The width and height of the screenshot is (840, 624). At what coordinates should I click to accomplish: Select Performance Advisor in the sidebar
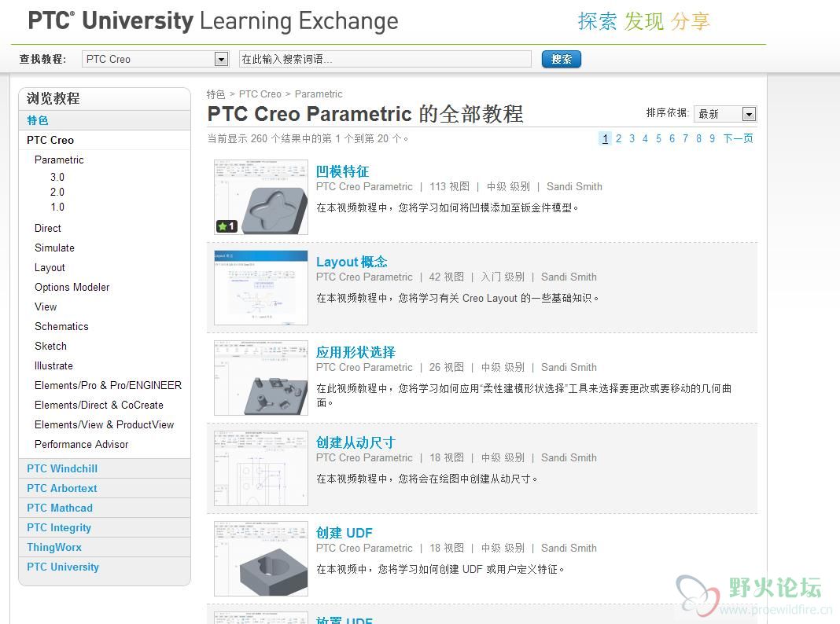pos(82,445)
